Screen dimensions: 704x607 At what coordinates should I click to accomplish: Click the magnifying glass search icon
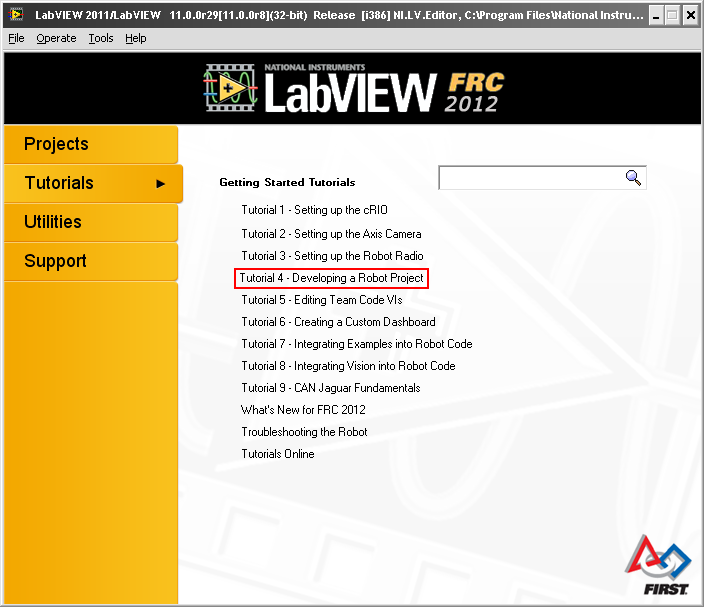[633, 178]
